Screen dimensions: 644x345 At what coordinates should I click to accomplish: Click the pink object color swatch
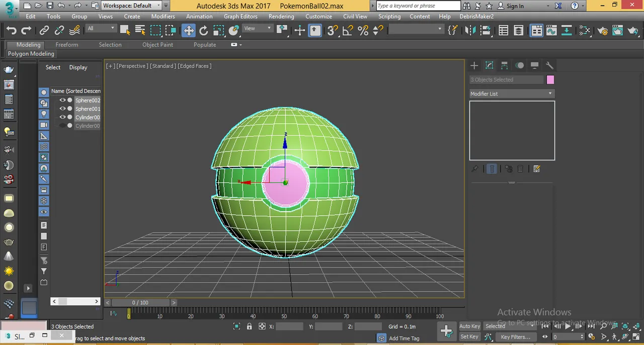[x=550, y=80]
